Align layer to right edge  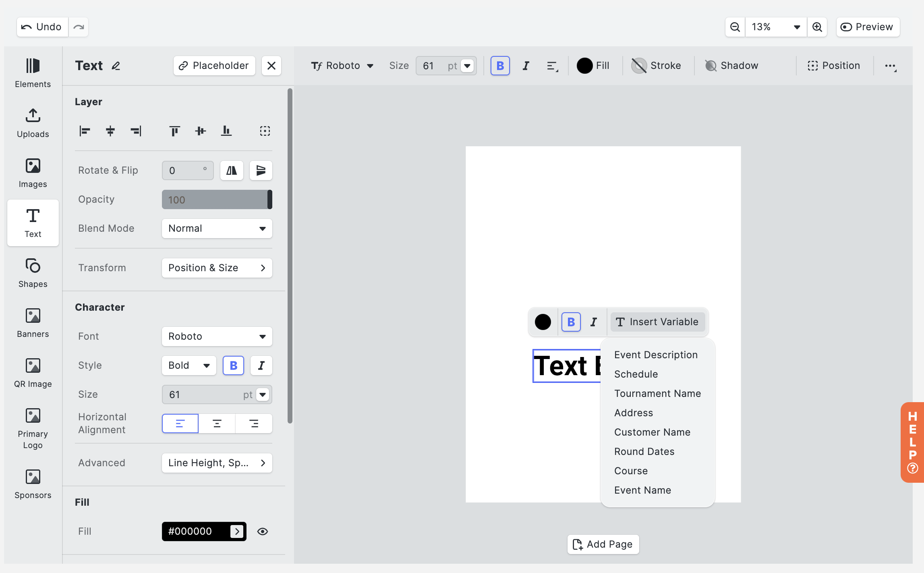click(136, 131)
